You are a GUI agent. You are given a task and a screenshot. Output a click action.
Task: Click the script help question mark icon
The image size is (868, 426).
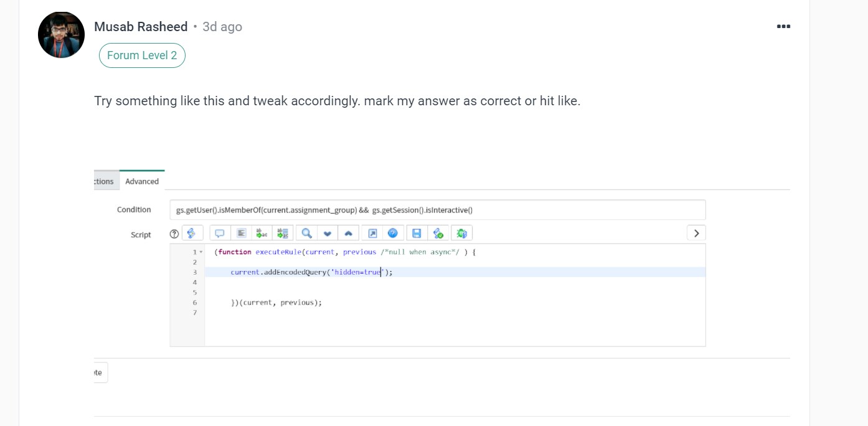174,234
